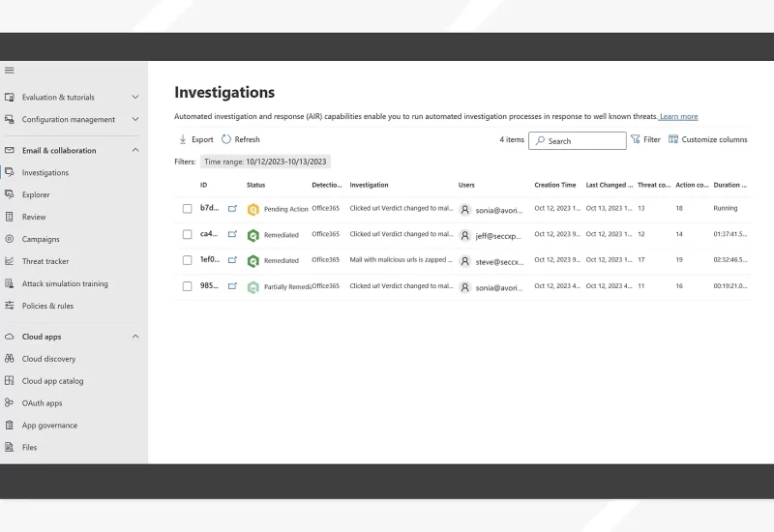This screenshot has width=774, height=532.
Task: Click the App governance clipboard icon
Action: tap(10, 425)
